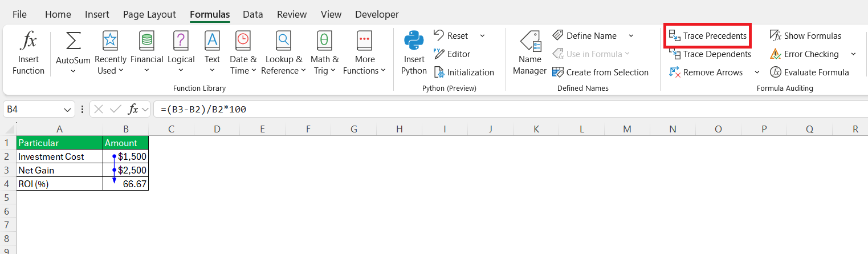Open Python Initialization settings

pos(464,72)
